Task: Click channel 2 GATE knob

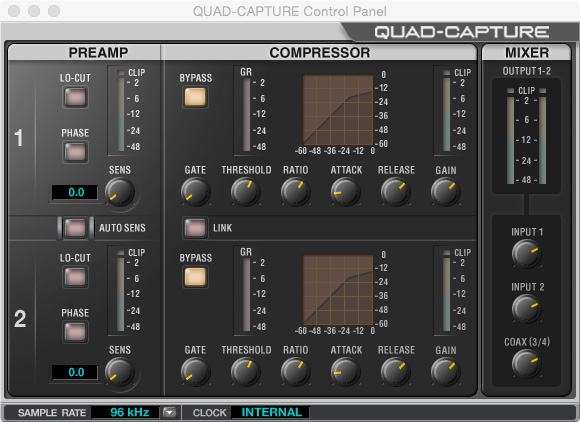Action: coord(195,372)
